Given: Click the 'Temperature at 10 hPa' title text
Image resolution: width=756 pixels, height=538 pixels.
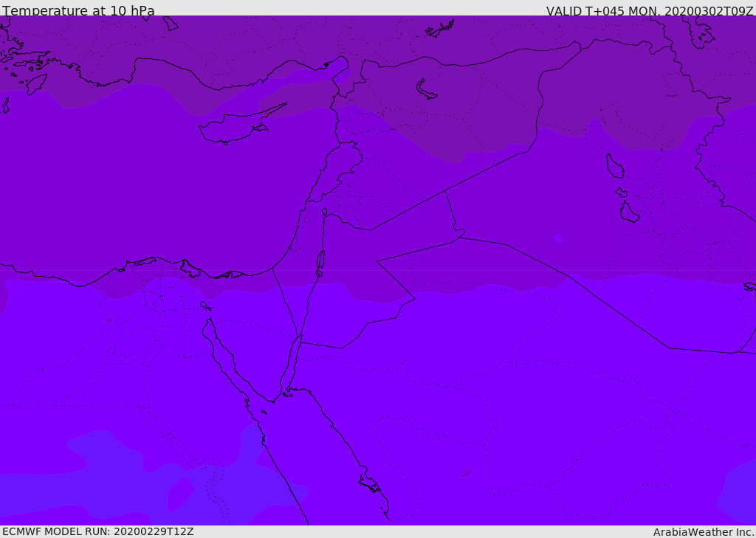Looking at the screenshot, I should click(78, 10).
